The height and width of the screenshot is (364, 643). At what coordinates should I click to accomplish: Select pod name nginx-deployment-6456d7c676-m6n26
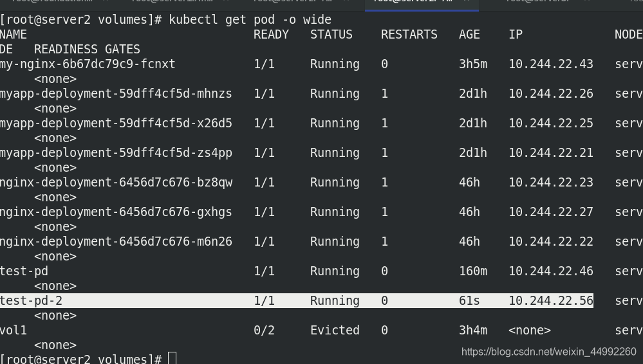coord(116,241)
